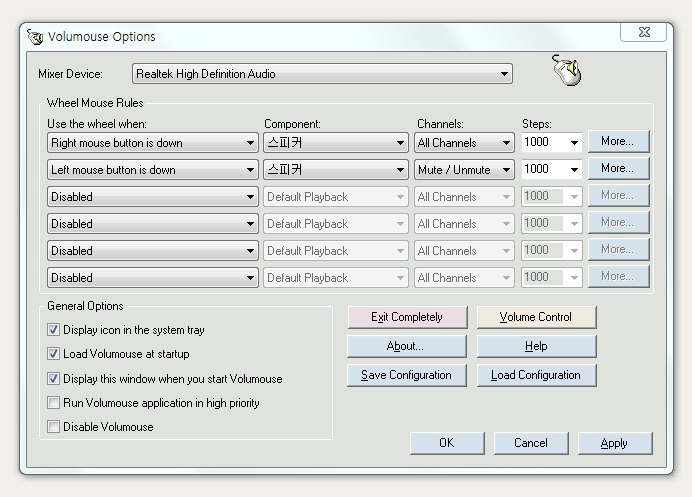Screen dimensions: 692x497
Task: Confirm with the OK button
Action: 447,443
